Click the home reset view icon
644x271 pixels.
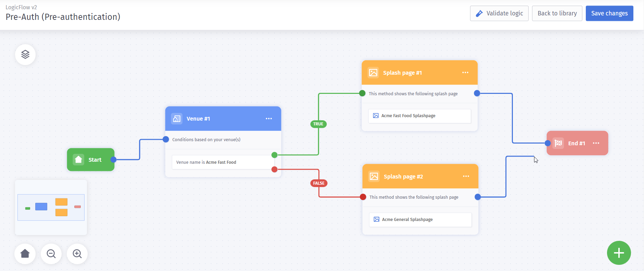[x=25, y=254]
